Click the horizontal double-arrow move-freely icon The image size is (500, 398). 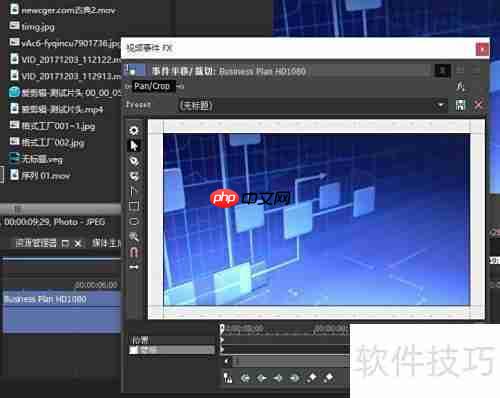[134, 267]
